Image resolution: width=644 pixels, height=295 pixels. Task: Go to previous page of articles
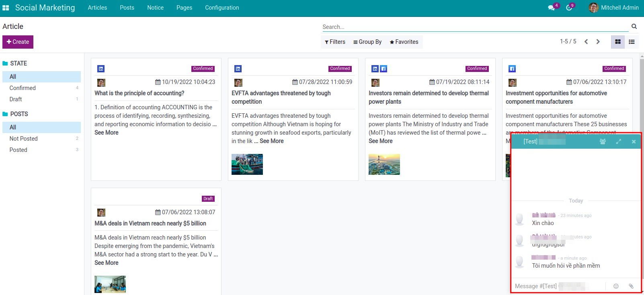coord(586,42)
